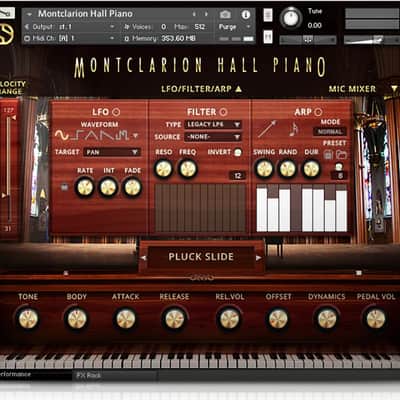
Task: Click the arp note rate icon
Action: pyautogui.click(x=294, y=129)
